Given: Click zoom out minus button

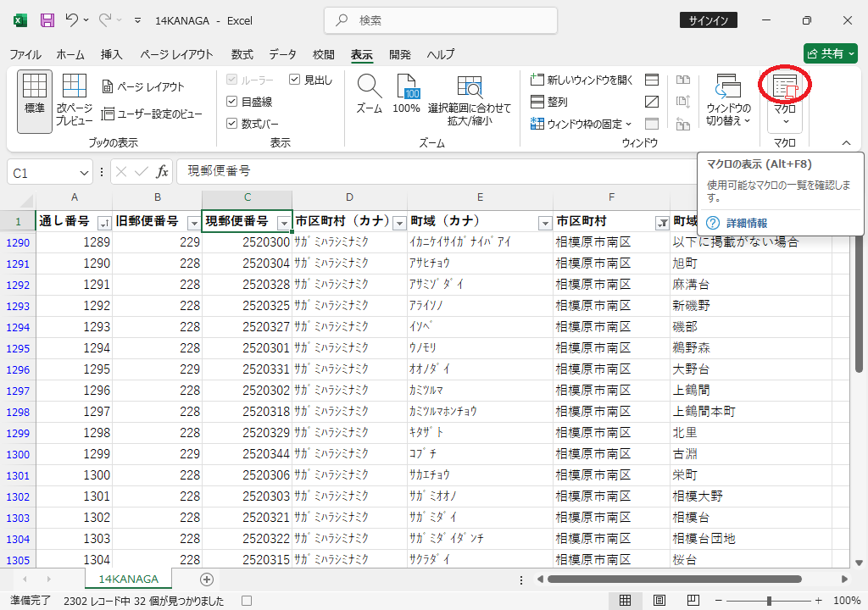Looking at the screenshot, I should (x=719, y=601).
